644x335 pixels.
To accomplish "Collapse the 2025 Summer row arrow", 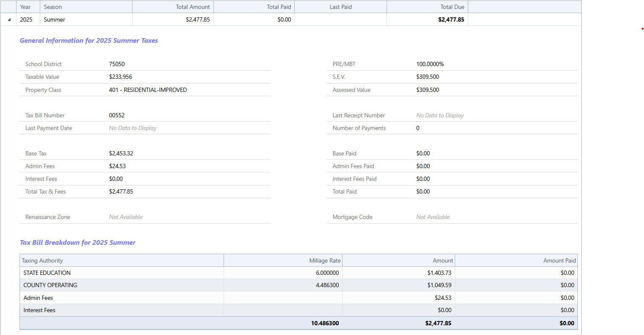I will (x=9, y=19).
